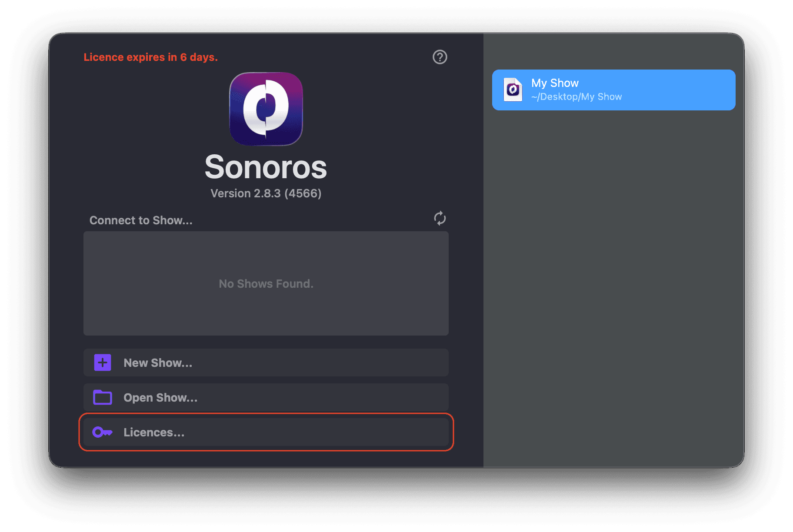Select My Show in recent shows list

(x=614, y=90)
